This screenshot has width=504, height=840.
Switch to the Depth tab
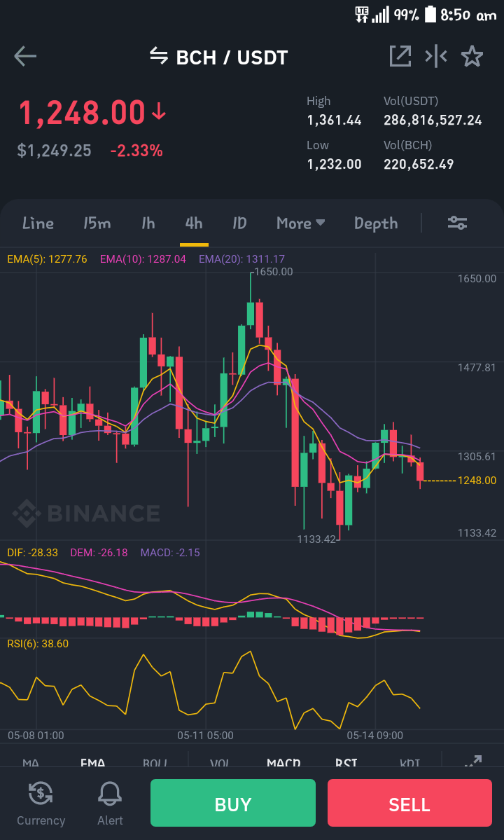376,223
